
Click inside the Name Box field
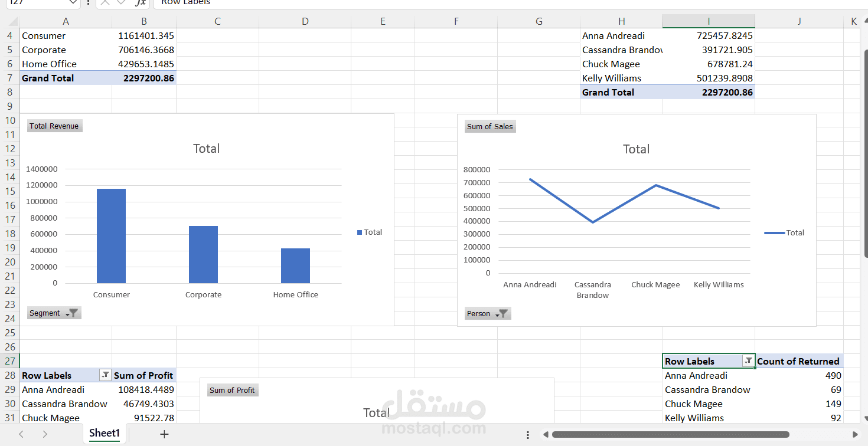(x=38, y=4)
